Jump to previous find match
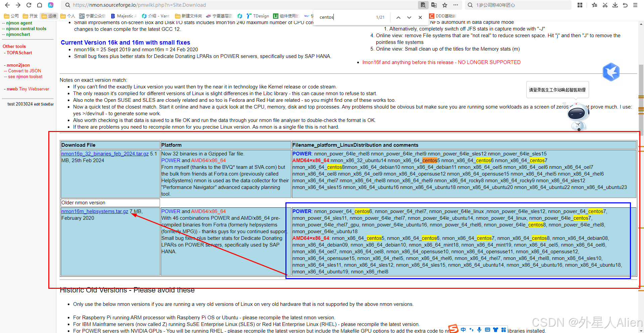This screenshot has height=333, width=644. [x=398, y=17]
